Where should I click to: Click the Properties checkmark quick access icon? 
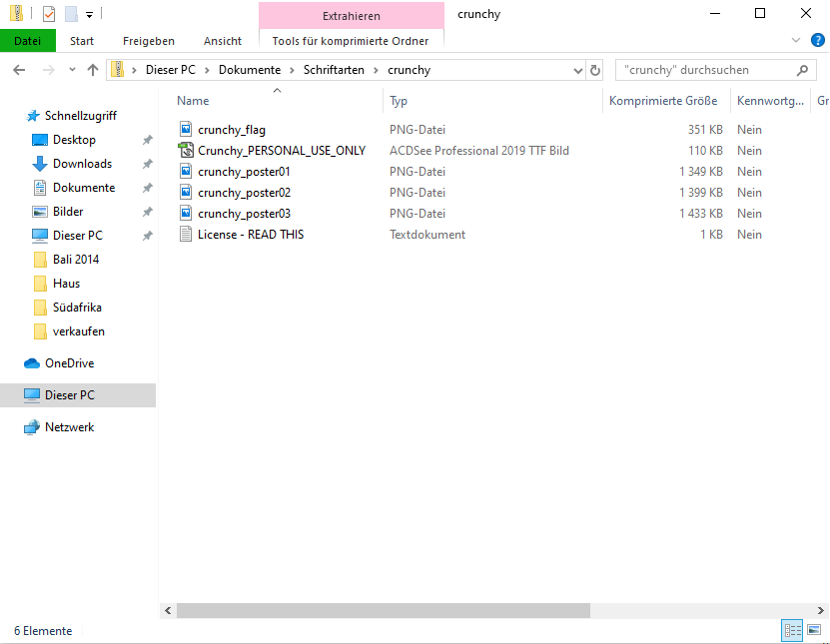tap(49, 14)
